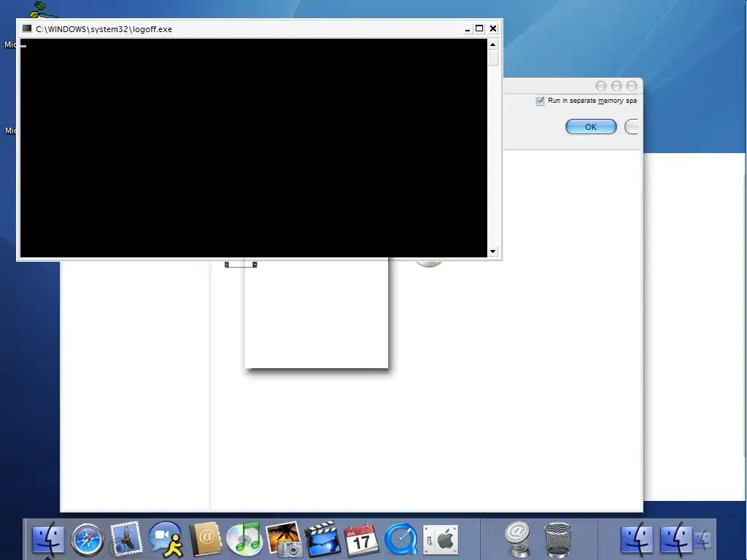Image resolution: width=747 pixels, height=560 pixels.
Task: Toggle Run in separate memory space checkbox
Action: pos(540,101)
